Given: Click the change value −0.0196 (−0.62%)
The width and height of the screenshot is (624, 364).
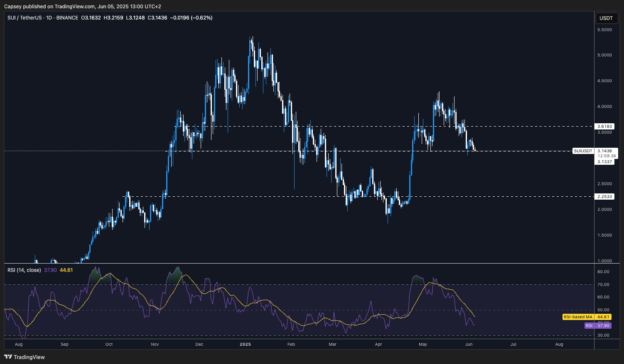Looking at the screenshot, I should 192,18.
